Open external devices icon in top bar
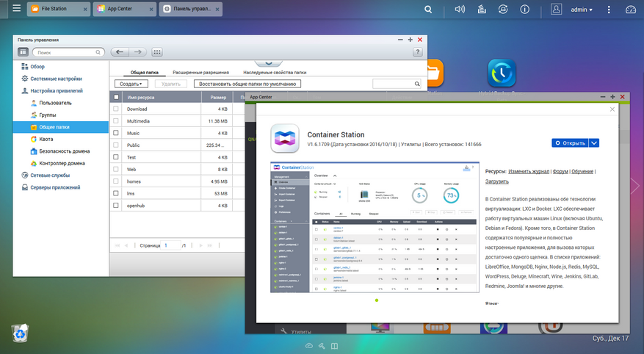The width and height of the screenshot is (644, 354). pos(503,9)
